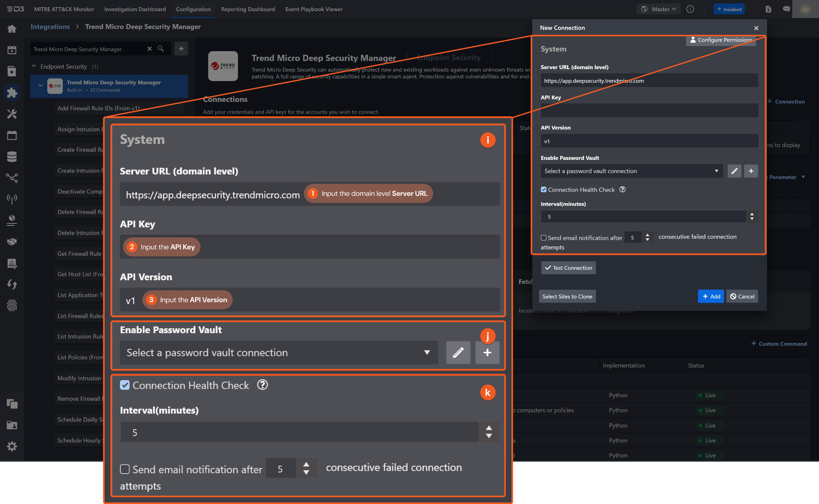Open the Connection Health Check help icon
Screen dimensions: 819x504
(x=622, y=189)
